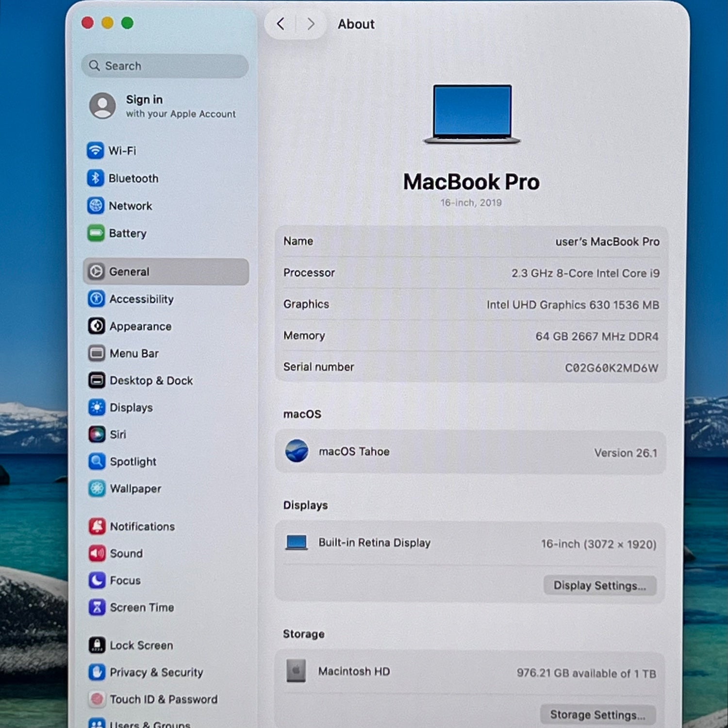728x728 pixels.
Task: Go back using the left chevron
Action: [x=281, y=24]
